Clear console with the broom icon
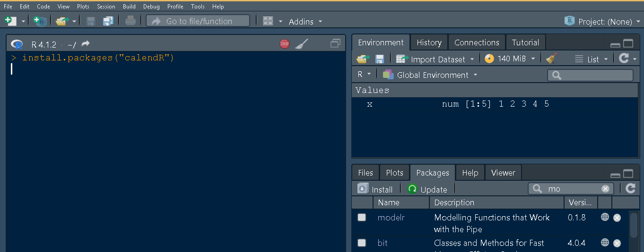 (301, 44)
